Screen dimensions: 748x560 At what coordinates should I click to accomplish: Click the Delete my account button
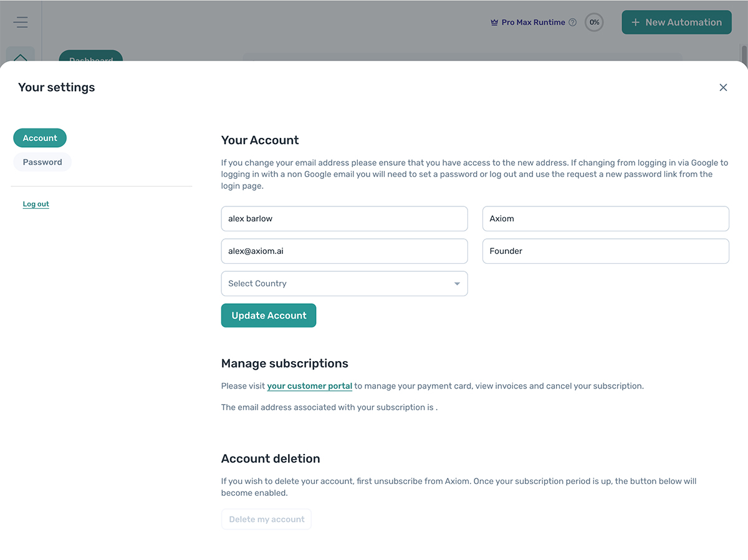pos(266,519)
